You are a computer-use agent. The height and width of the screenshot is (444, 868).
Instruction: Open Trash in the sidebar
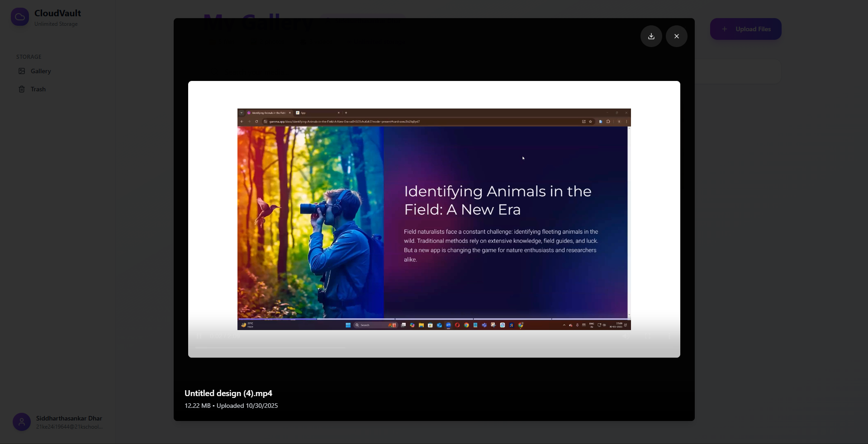pos(58,89)
